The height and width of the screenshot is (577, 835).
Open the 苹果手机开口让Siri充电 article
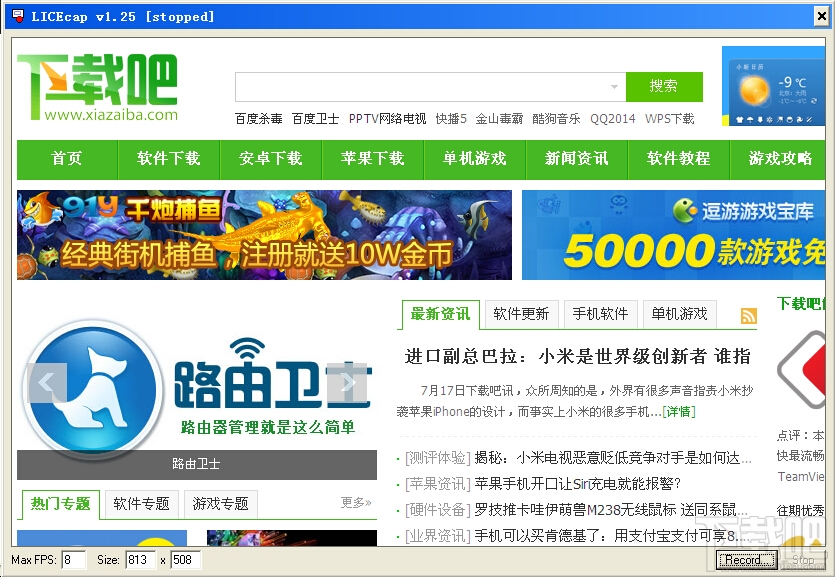pos(578,484)
